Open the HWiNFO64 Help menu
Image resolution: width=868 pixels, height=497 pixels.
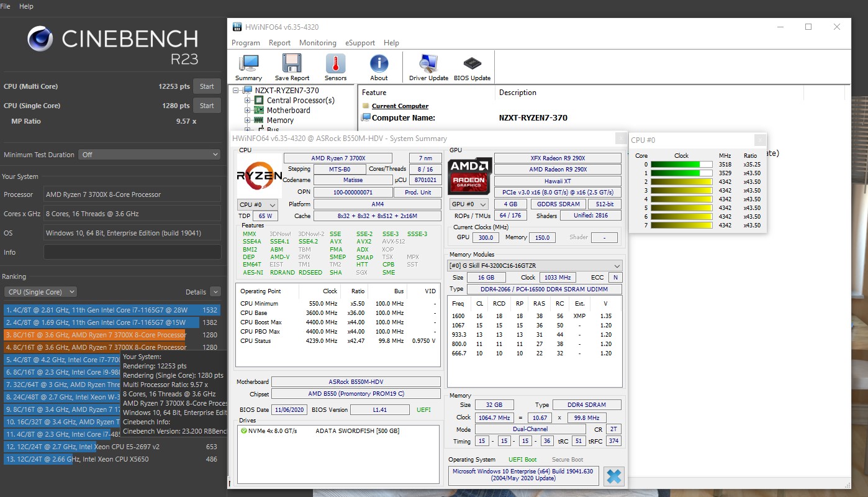click(391, 43)
